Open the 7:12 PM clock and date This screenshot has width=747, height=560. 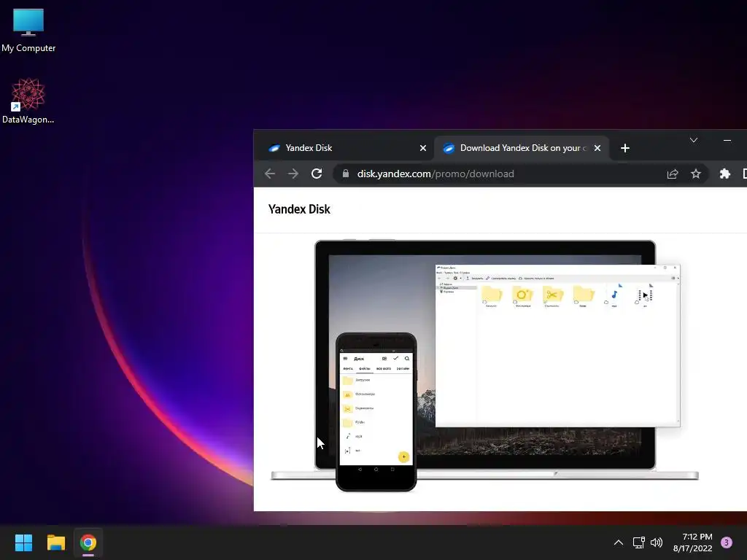click(x=693, y=542)
